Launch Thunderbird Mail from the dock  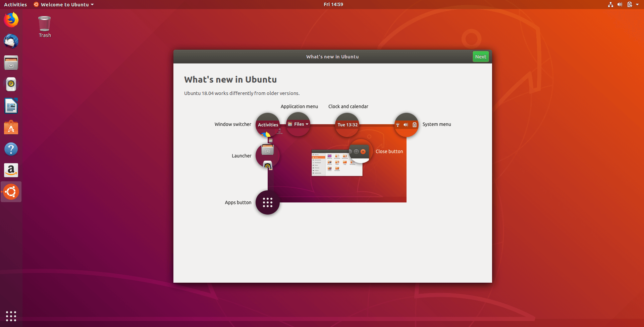coord(11,41)
